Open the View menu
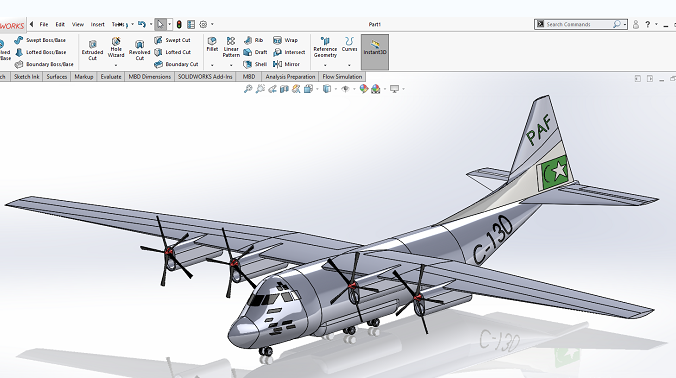The height and width of the screenshot is (378, 676). coord(78,25)
